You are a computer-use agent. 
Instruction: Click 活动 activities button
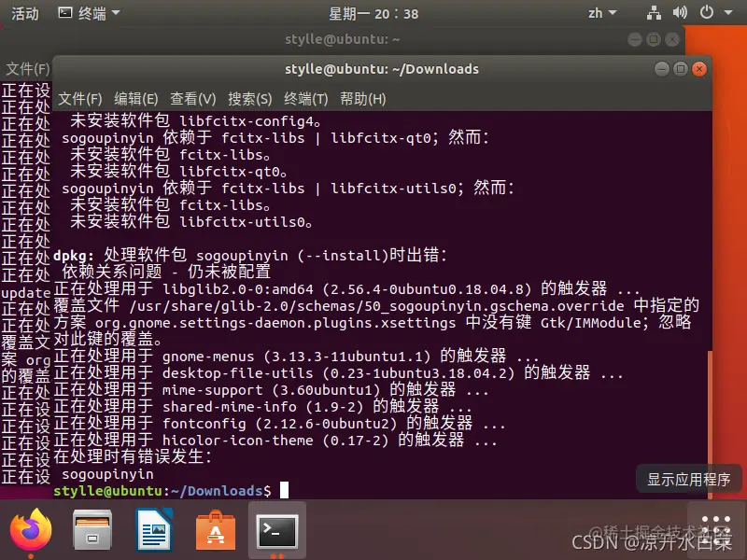point(25,13)
